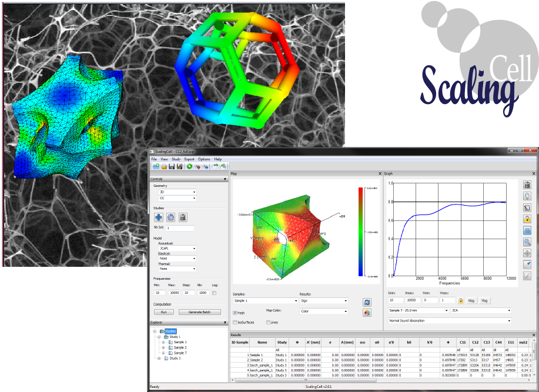Enable the Log frequencies checkbox
Image resolution: width=539 pixels, height=392 pixels.
(214, 293)
